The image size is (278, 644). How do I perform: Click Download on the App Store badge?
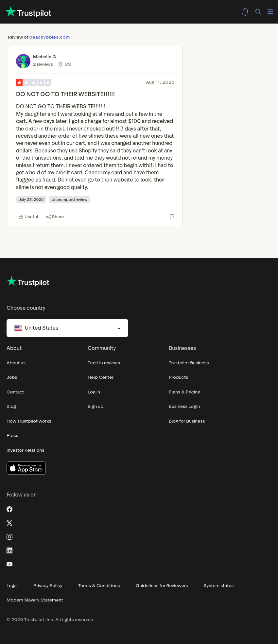click(x=26, y=468)
